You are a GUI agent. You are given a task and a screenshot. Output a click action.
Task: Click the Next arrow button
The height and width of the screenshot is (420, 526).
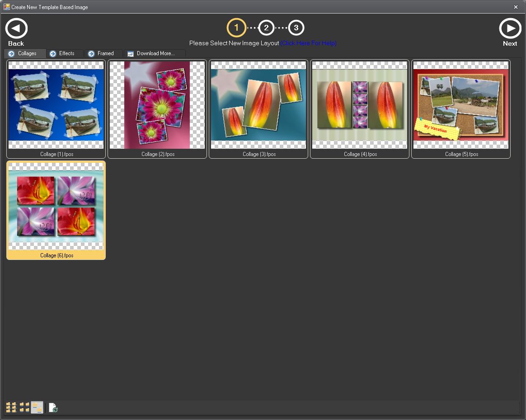[x=510, y=29]
